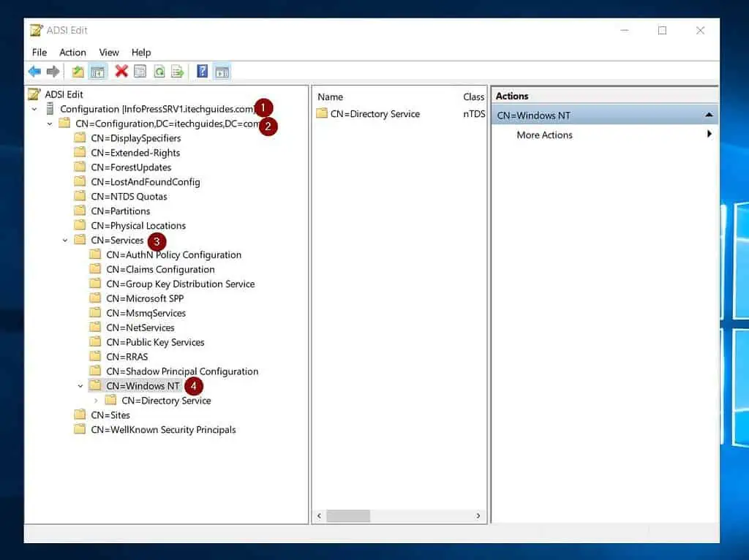Click the ADSI Edit root node icon
Screen dimensions: 749x560
(34, 94)
